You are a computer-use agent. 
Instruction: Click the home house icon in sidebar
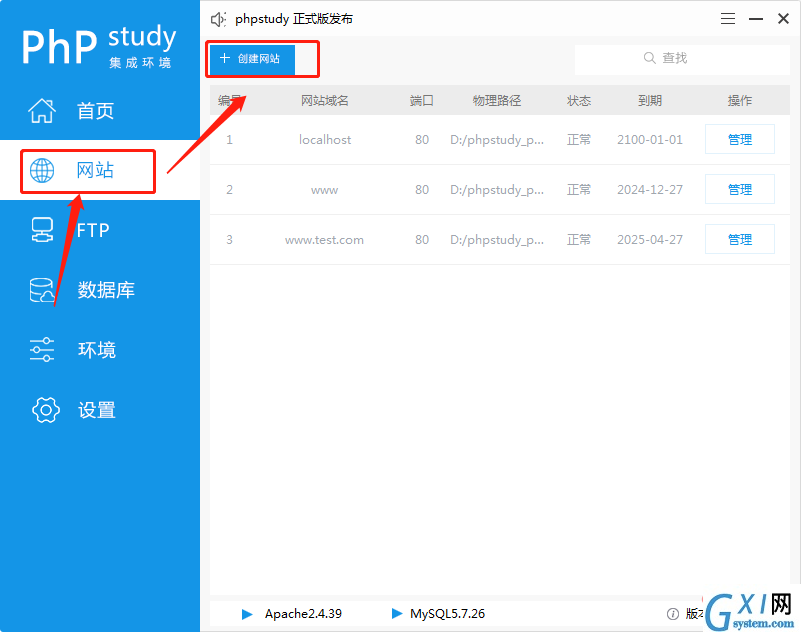pyautogui.click(x=42, y=110)
